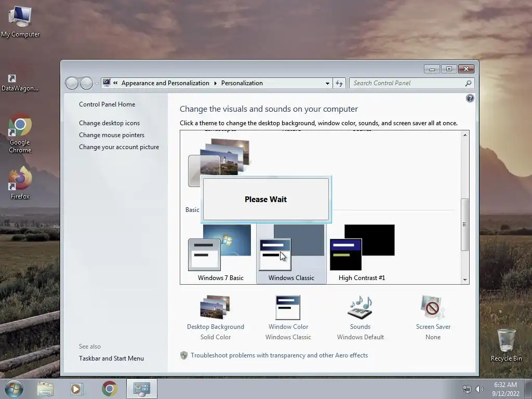Click the Help question mark icon
The image size is (532, 399).
pyautogui.click(x=470, y=98)
